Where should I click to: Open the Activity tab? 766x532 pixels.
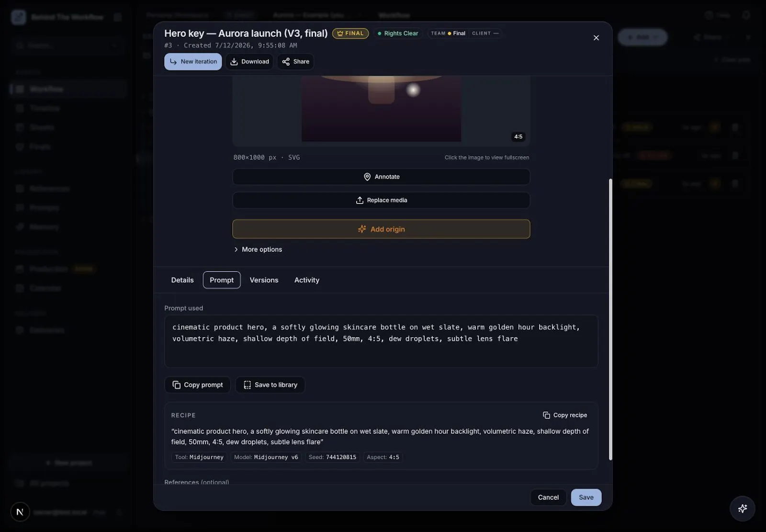coord(307,280)
